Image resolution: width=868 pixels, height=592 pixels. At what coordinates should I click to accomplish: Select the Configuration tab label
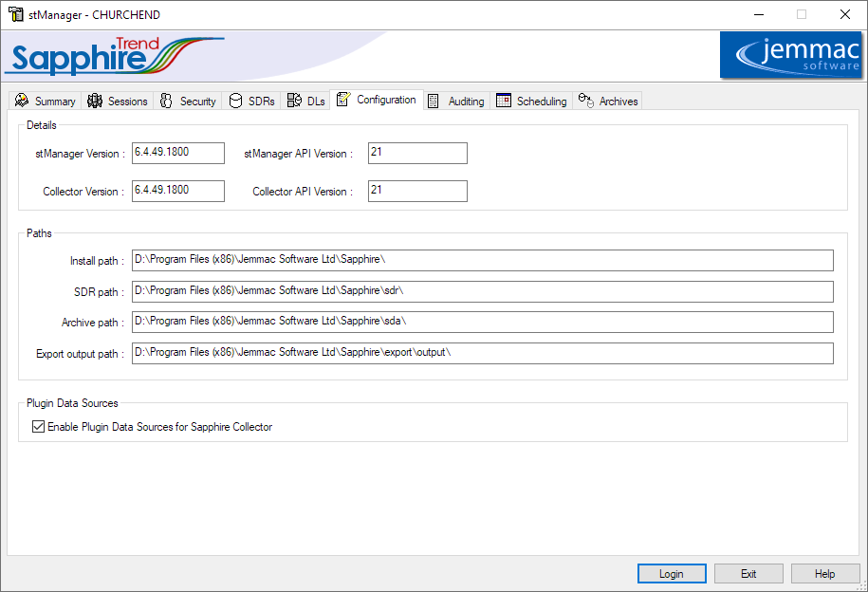[386, 100]
